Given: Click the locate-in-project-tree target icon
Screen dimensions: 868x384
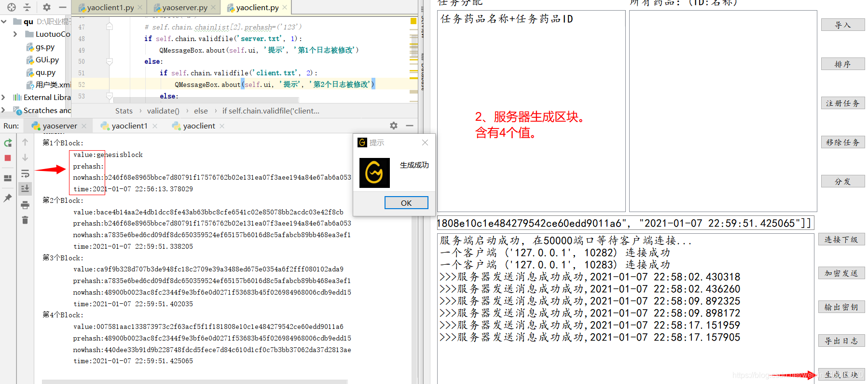Looking at the screenshot, I should (x=12, y=7).
